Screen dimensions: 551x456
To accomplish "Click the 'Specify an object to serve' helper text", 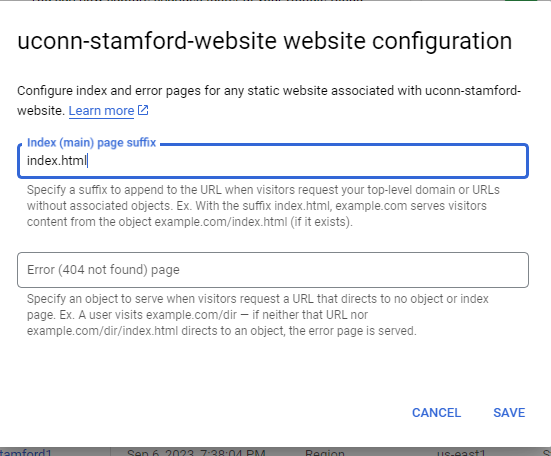I will (x=258, y=315).
